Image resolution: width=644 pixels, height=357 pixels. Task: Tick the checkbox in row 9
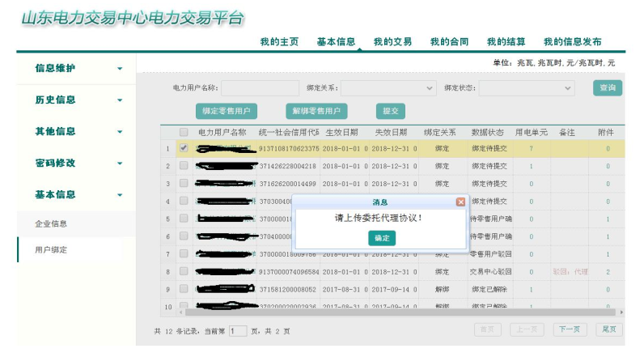point(184,289)
